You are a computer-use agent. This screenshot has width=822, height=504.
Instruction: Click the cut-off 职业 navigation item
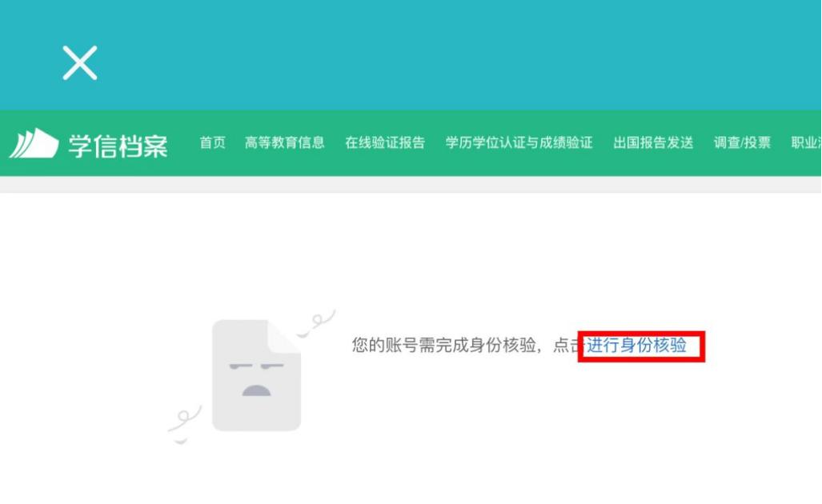coord(806,142)
